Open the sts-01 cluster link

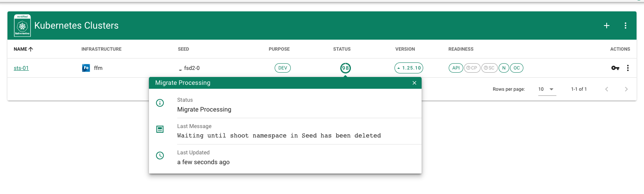coord(21,68)
